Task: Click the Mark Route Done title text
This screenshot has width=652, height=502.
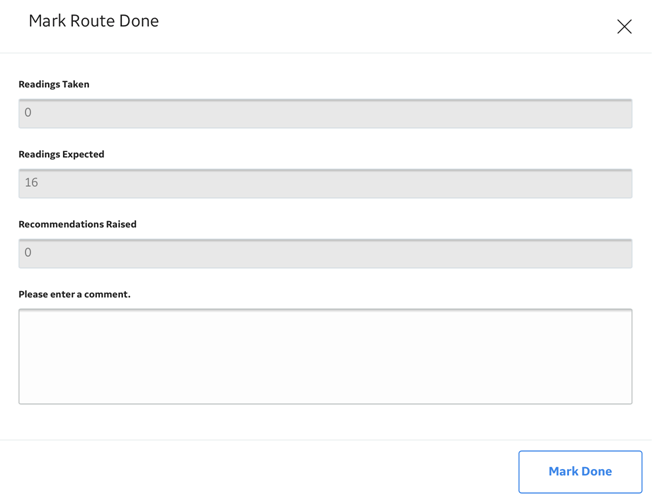Action: [94, 21]
